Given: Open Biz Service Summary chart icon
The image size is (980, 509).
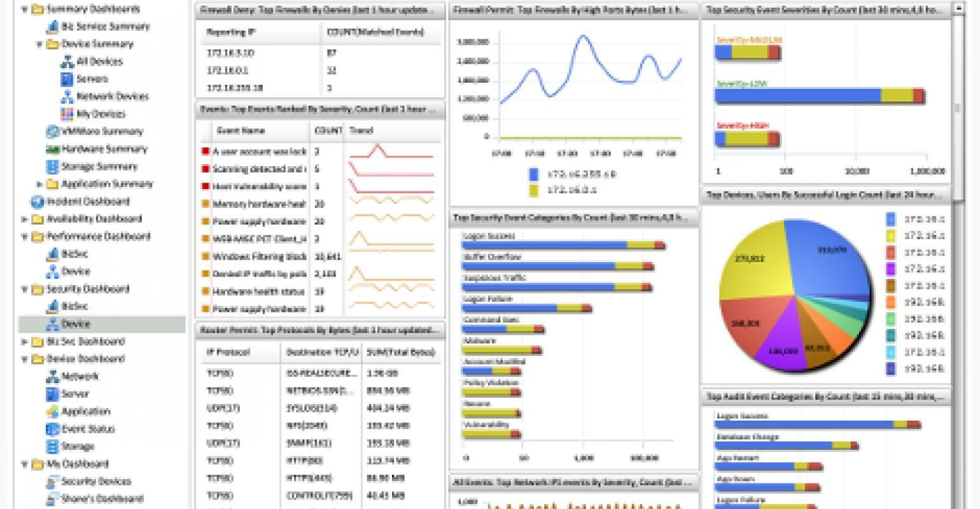Looking at the screenshot, I should tap(53, 27).
